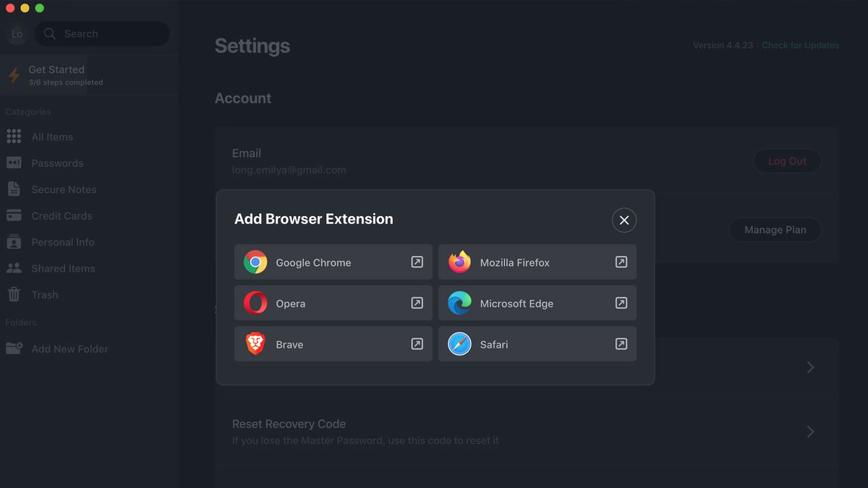Open the external link arrow next to Opera

(417, 303)
